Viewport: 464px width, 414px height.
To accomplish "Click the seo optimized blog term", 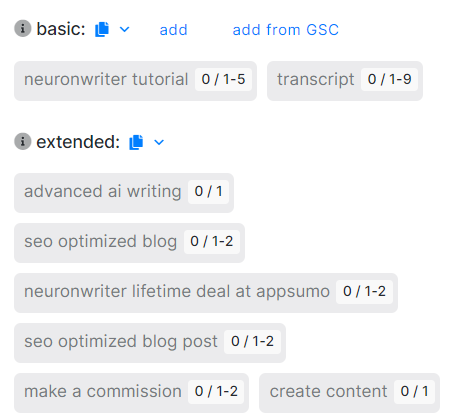I will point(129,243).
